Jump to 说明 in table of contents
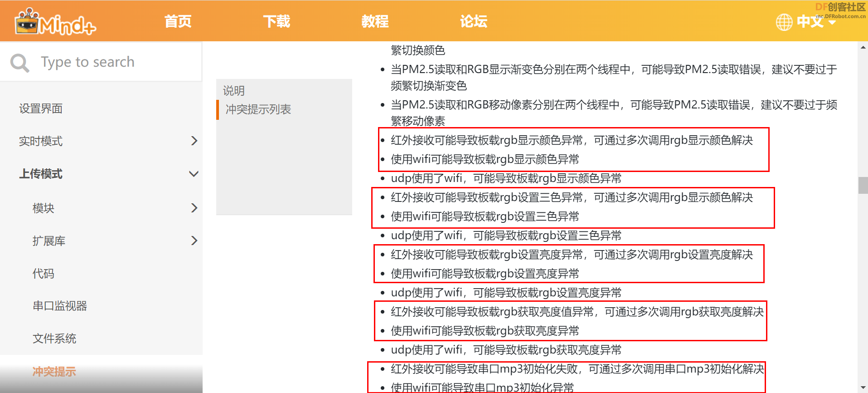Image resolution: width=868 pixels, height=393 pixels. (x=234, y=91)
